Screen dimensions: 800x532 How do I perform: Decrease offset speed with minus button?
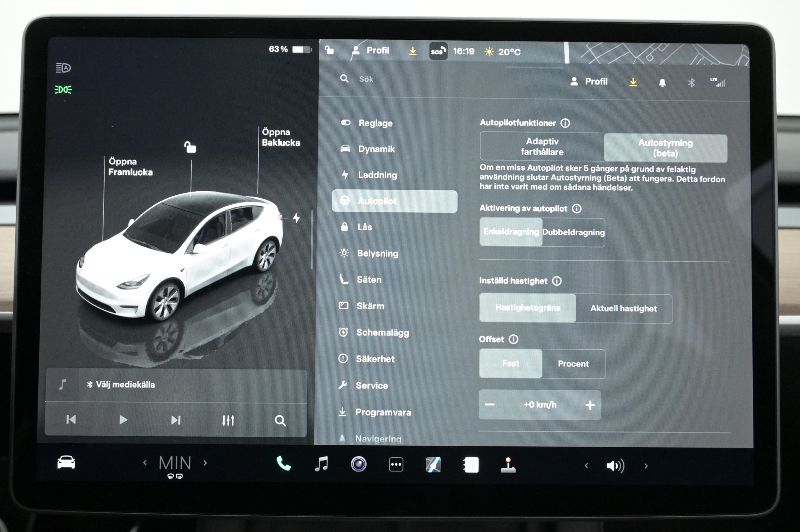pyautogui.click(x=490, y=404)
